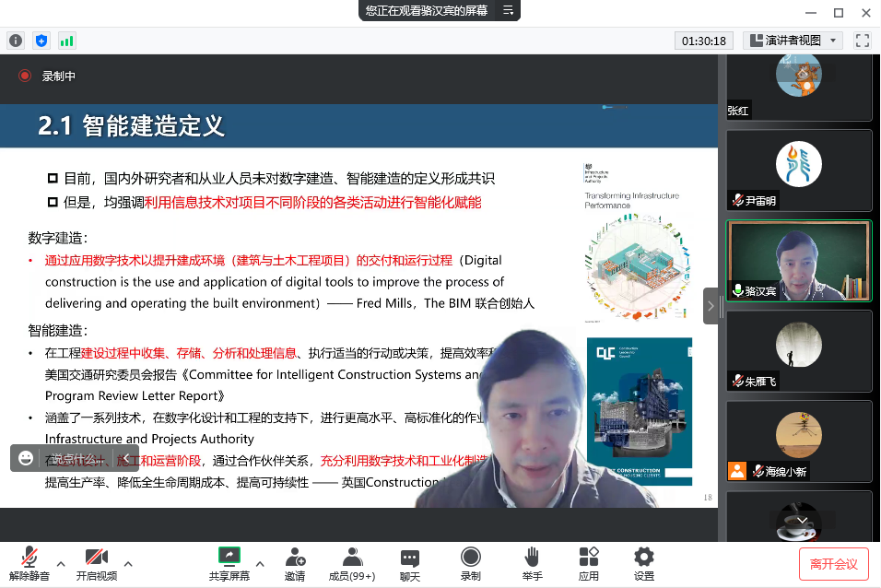
Task: Open members list (99+)
Action: [x=352, y=564]
